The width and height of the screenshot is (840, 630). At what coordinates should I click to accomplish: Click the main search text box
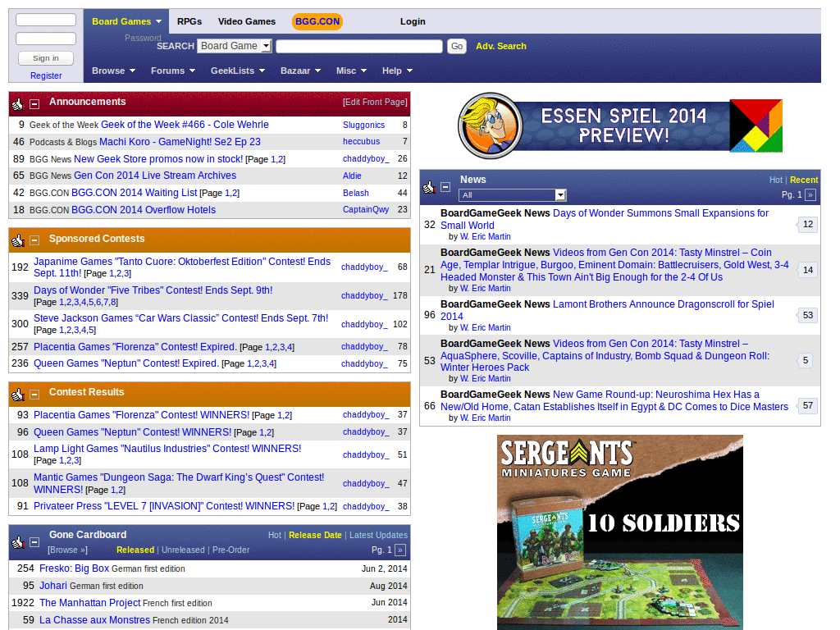359,46
